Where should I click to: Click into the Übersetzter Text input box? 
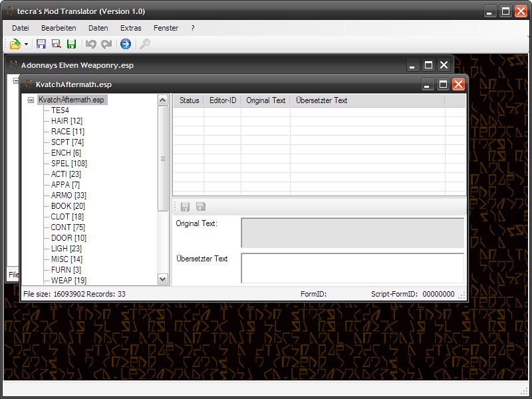(x=352, y=268)
